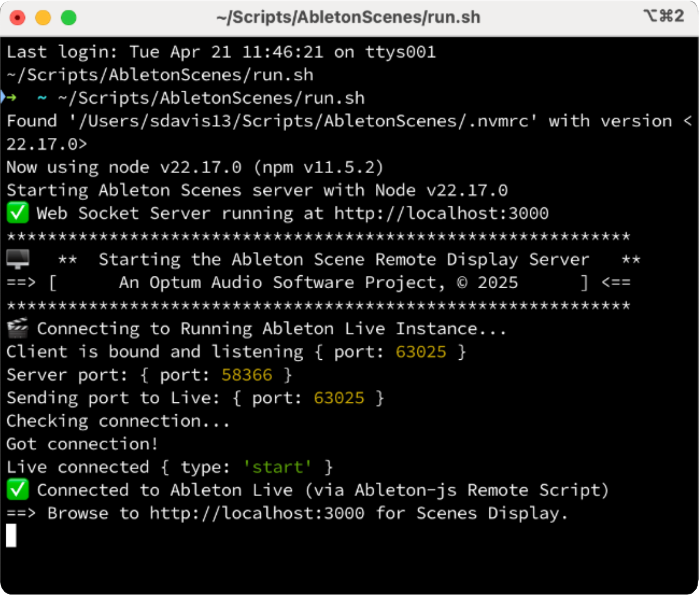Click 'Connected to Ableton Live' text
700x595 pixels.
click(x=165, y=490)
